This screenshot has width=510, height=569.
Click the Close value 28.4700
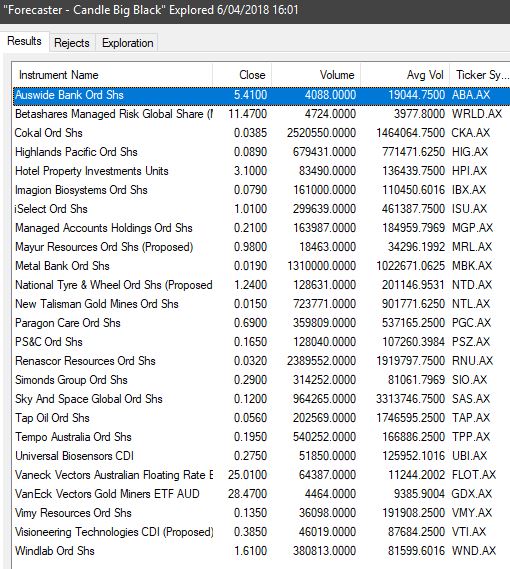coord(248,494)
